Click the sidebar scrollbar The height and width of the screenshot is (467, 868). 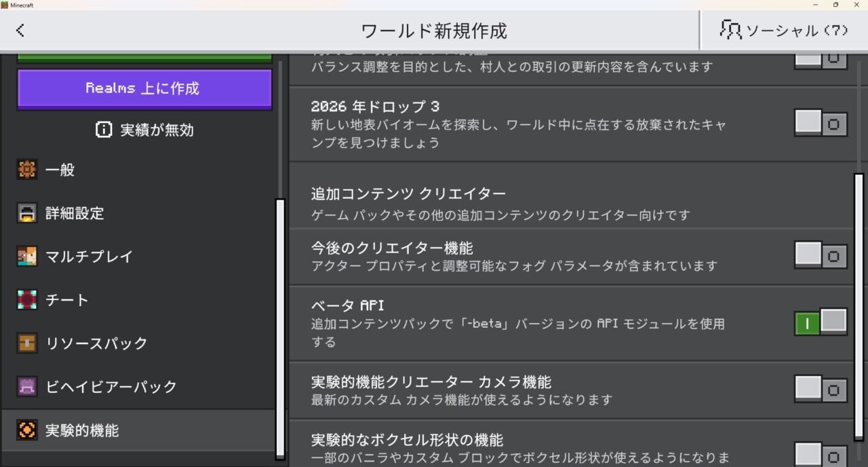click(280, 329)
